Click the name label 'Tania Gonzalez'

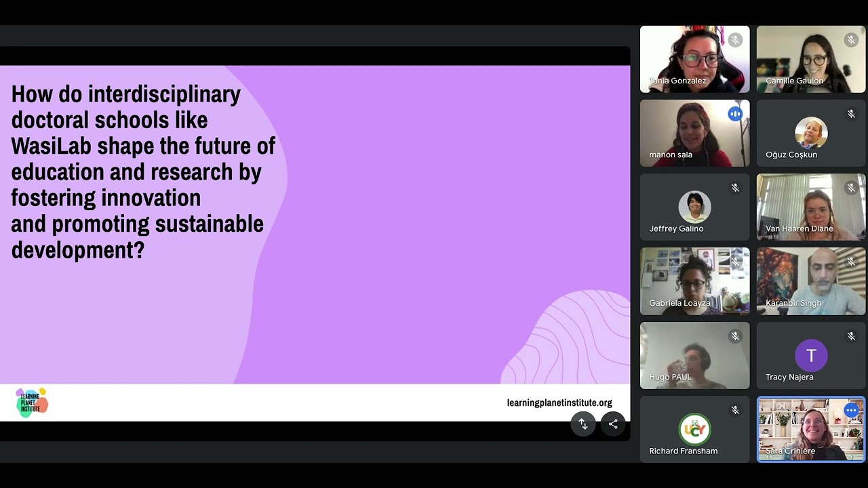677,81
